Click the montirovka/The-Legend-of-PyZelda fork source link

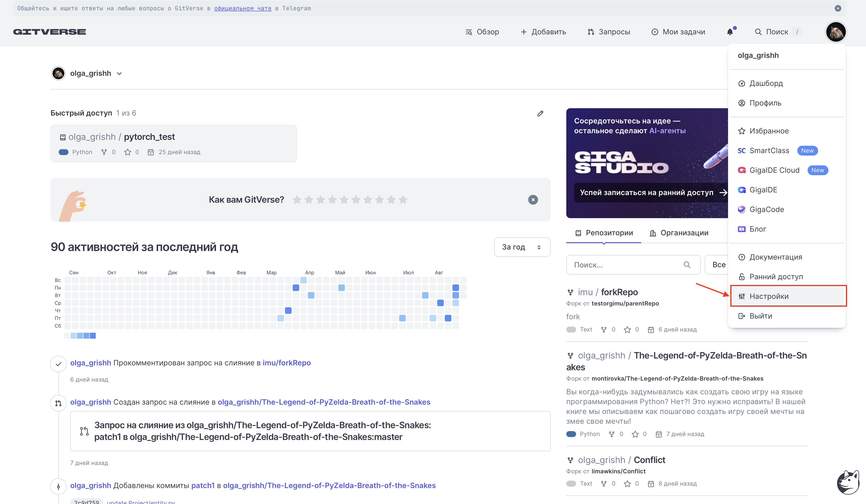(677, 378)
